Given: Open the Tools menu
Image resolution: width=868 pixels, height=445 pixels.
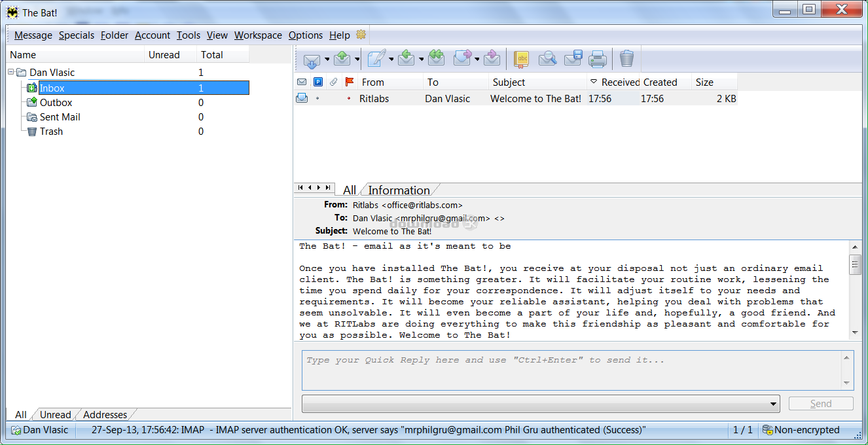Looking at the screenshot, I should coord(189,35).
